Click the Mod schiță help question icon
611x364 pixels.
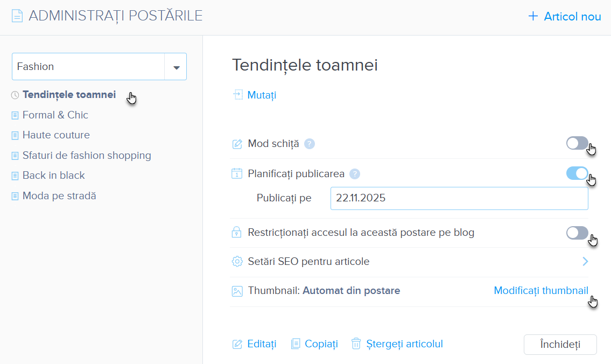(310, 144)
